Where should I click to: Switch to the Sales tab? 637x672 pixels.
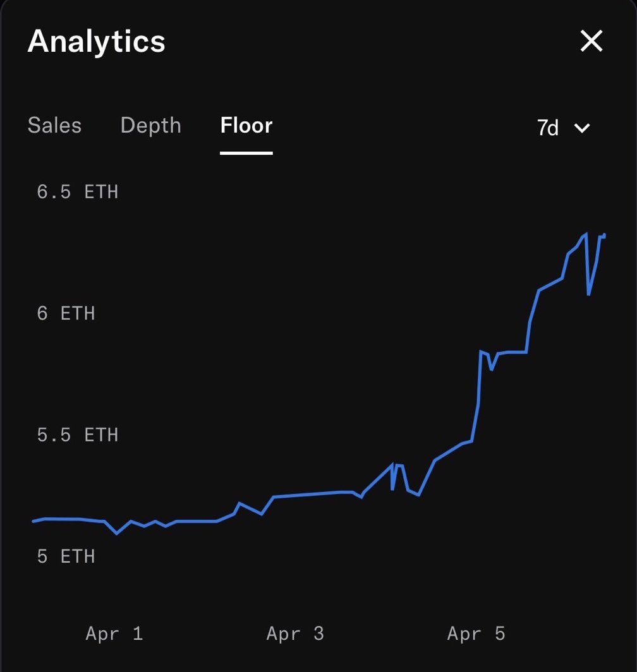coord(54,125)
